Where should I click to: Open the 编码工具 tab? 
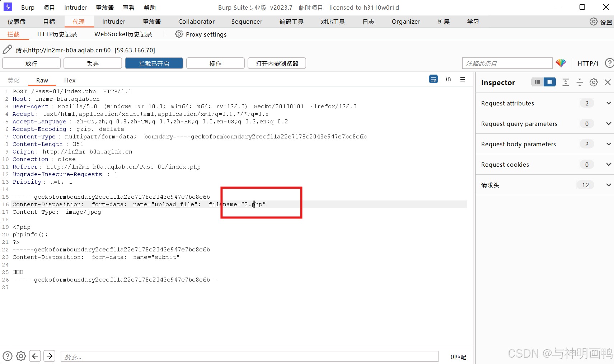click(291, 22)
